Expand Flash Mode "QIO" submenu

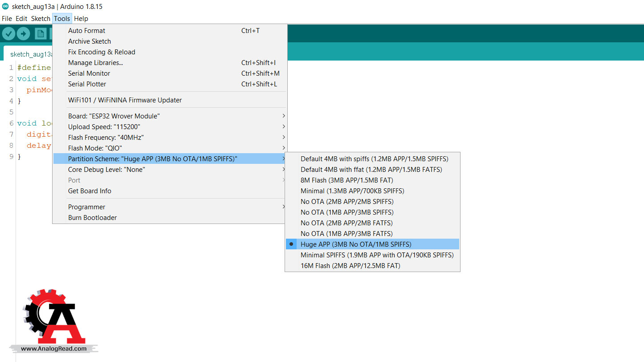pos(170,148)
